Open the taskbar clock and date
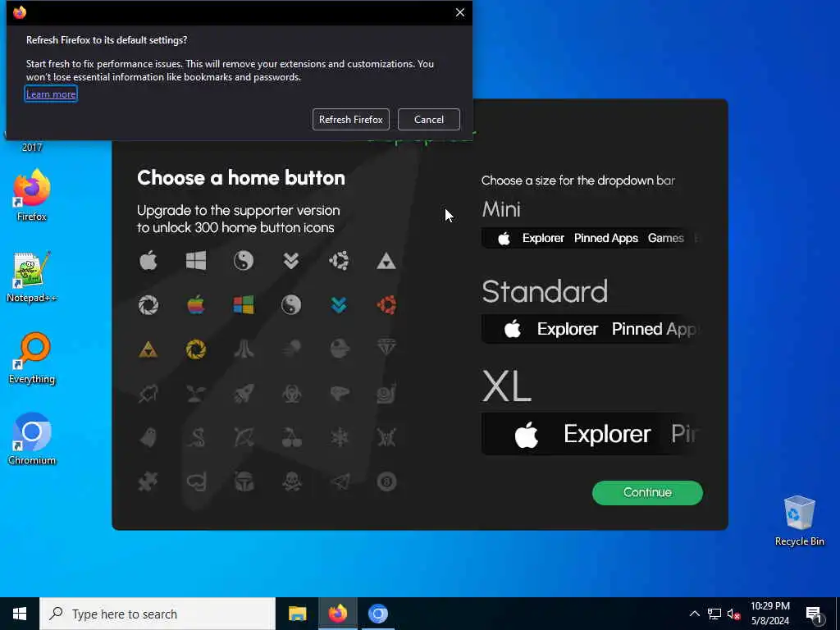The height and width of the screenshot is (630, 840). (x=769, y=614)
